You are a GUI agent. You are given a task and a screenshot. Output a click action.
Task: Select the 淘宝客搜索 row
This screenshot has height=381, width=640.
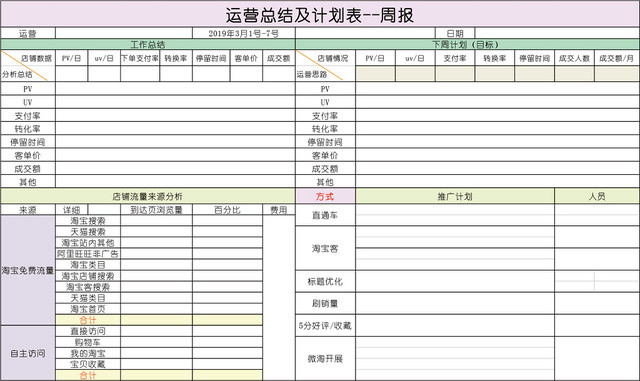tap(88, 287)
